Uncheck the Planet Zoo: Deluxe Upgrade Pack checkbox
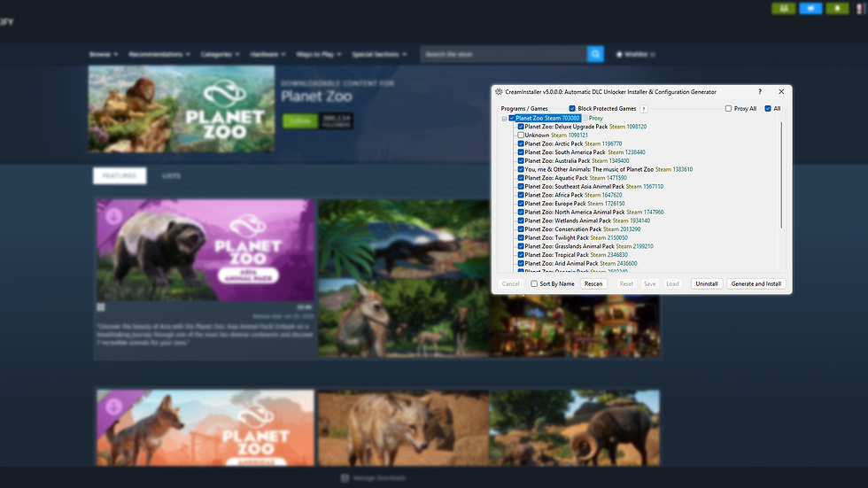The width and height of the screenshot is (868, 488). pyautogui.click(x=521, y=127)
